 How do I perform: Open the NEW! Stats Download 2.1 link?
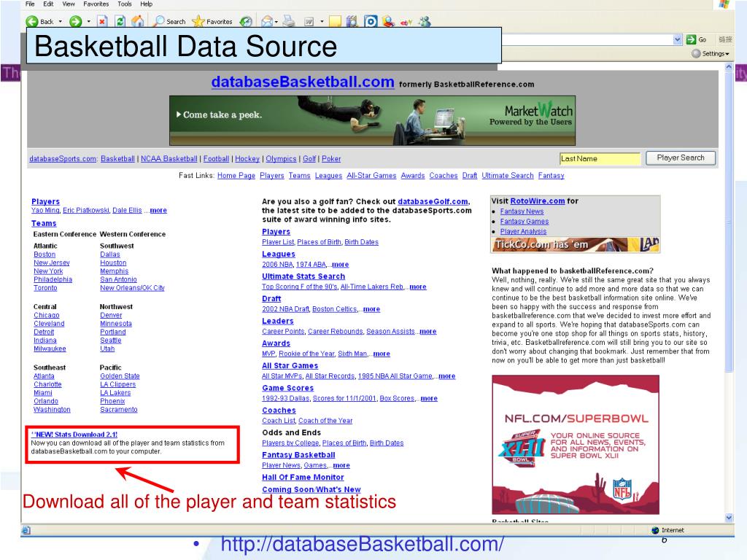point(74,435)
